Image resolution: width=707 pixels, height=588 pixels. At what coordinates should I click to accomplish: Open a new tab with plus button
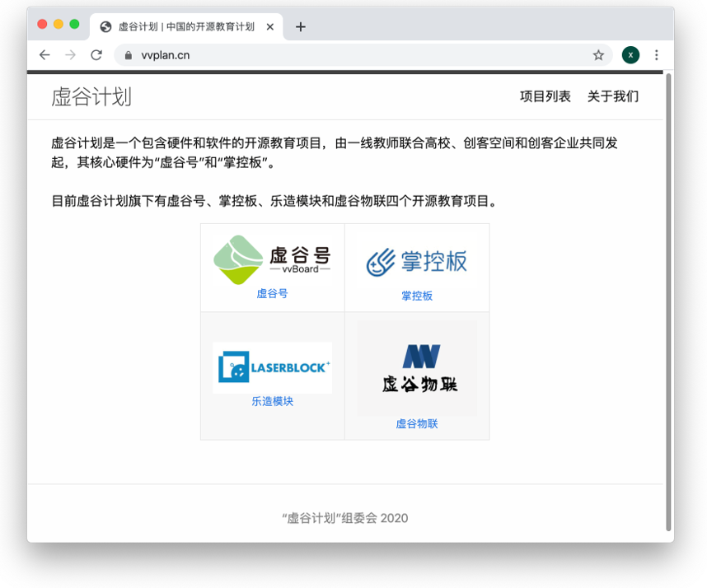pyautogui.click(x=301, y=26)
